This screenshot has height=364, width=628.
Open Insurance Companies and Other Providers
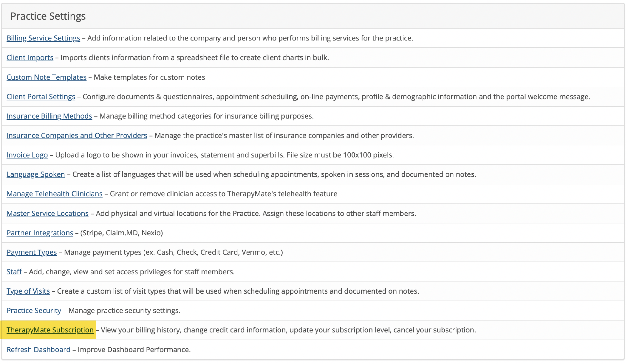pos(77,135)
